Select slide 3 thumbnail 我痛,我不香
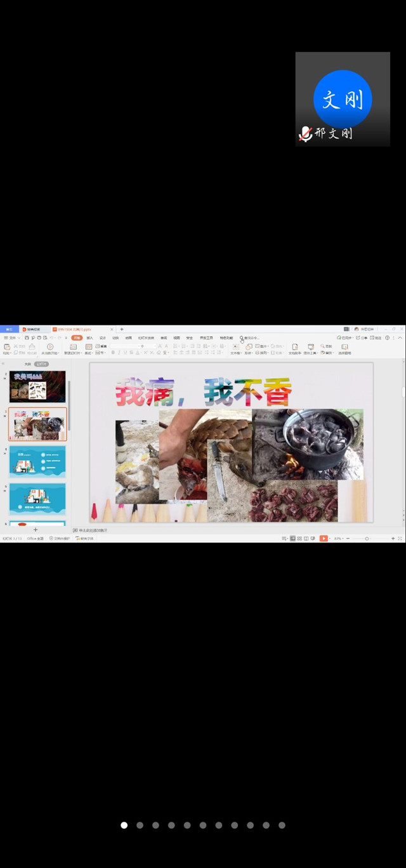 click(x=37, y=424)
